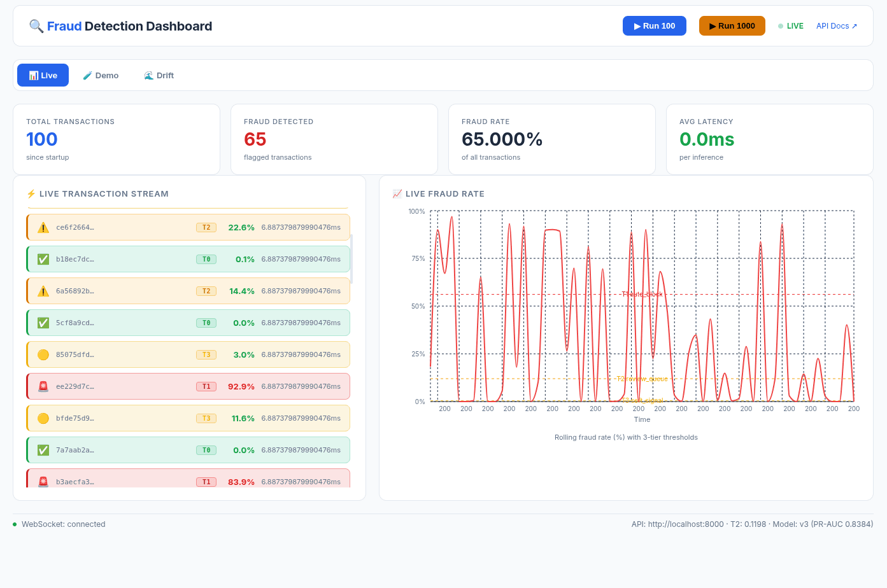Click warning icon on transaction ce6f2664
Image resolution: width=887 pixels, height=588 pixels.
point(43,227)
